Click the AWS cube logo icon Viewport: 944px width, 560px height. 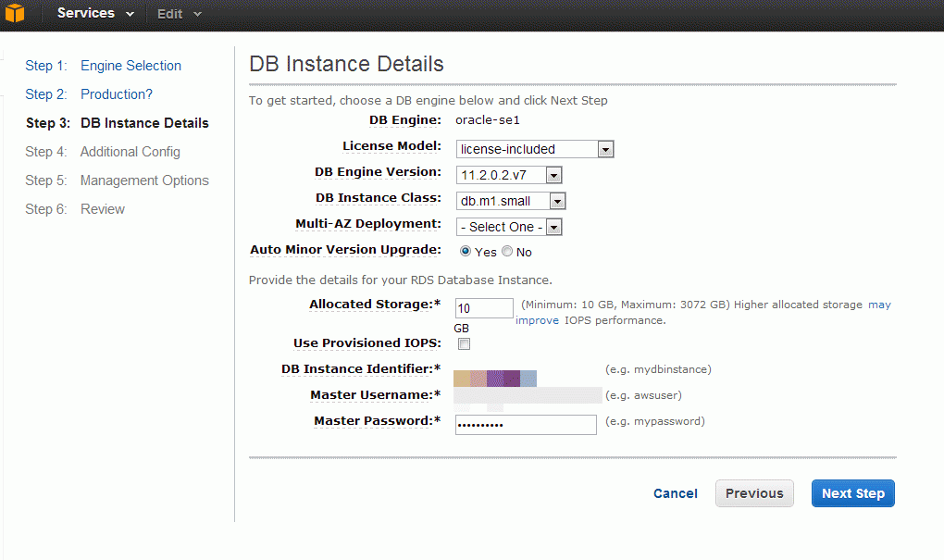point(15,13)
